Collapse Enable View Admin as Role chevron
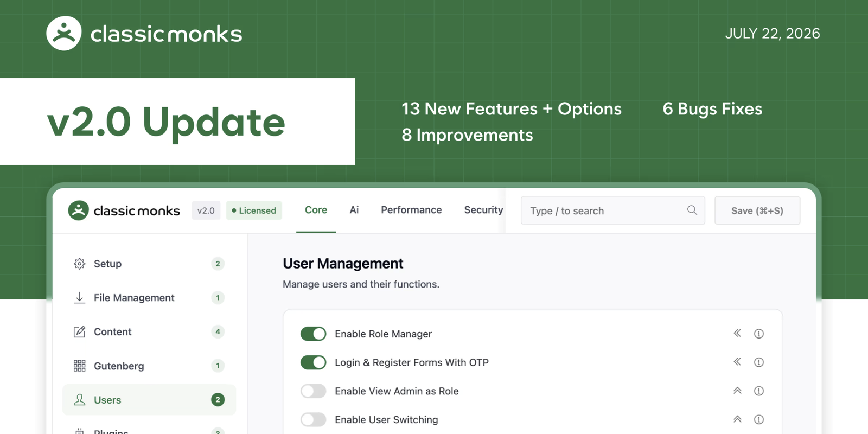Image resolution: width=868 pixels, height=434 pixels. point(737,391)
